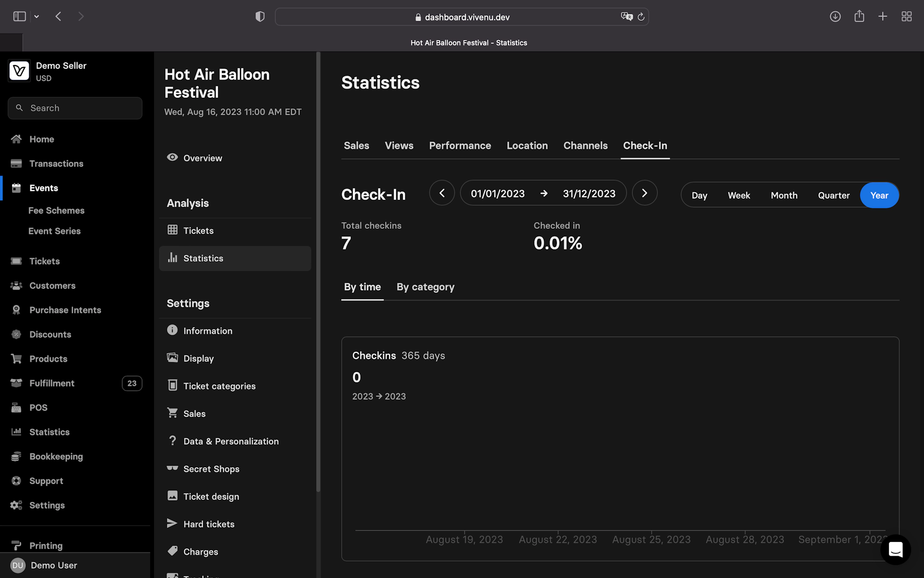Viewport: 924px width, 578px height.
Task: Open Bookkeeping coins icon in sidebar
Action: coord(16,456)
